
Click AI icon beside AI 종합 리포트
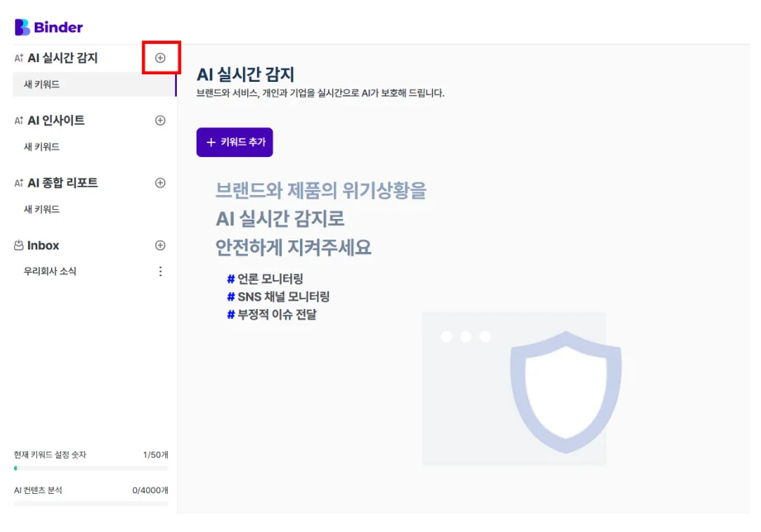coord(18,183)
